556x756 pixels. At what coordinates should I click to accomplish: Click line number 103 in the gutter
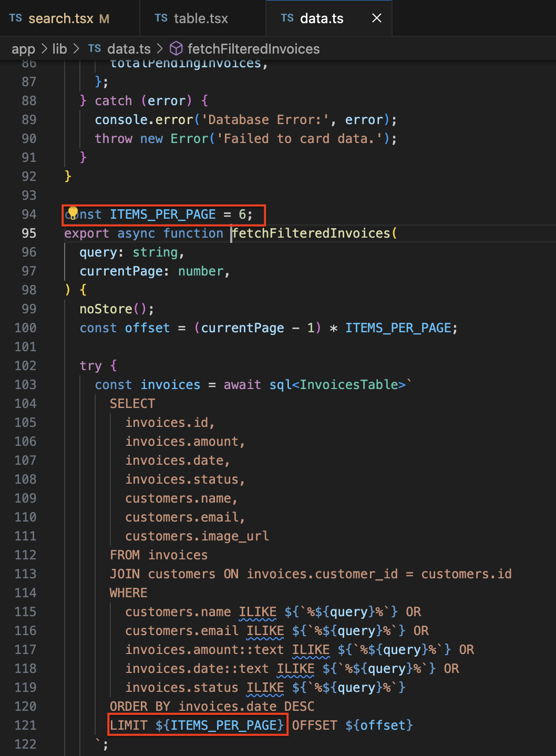tap(25, 385)
